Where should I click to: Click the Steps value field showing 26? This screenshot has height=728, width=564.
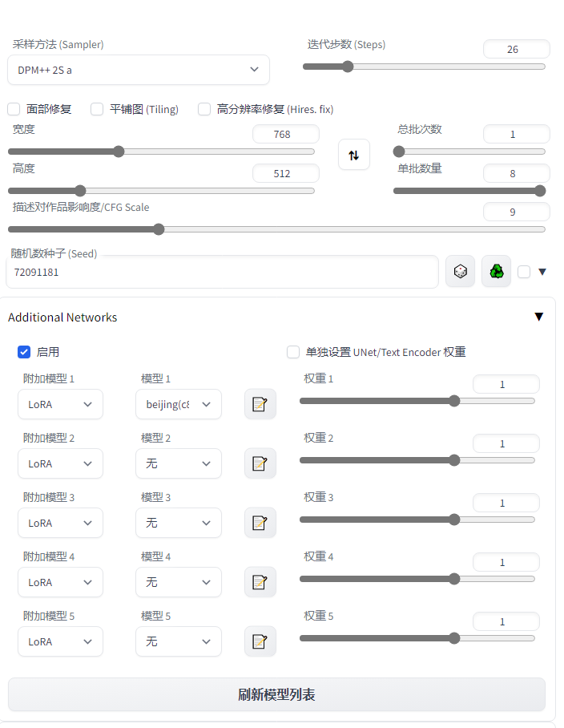coord(516,49)
